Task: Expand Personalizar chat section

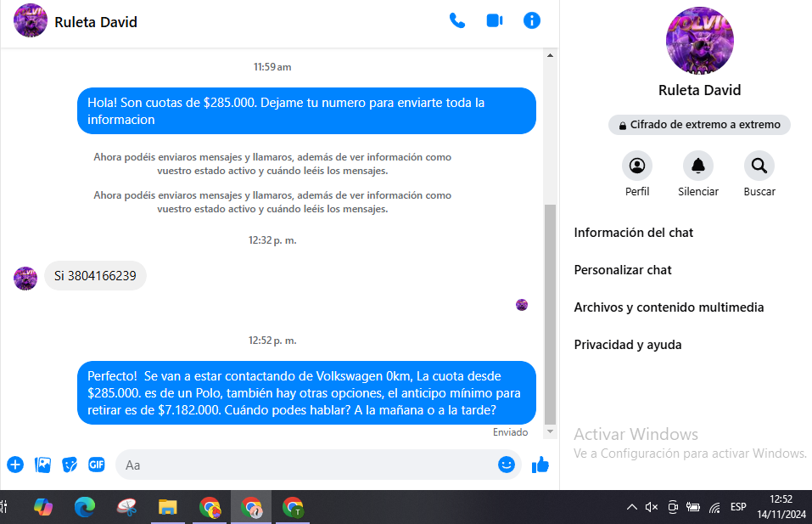Action: (623, 270)
